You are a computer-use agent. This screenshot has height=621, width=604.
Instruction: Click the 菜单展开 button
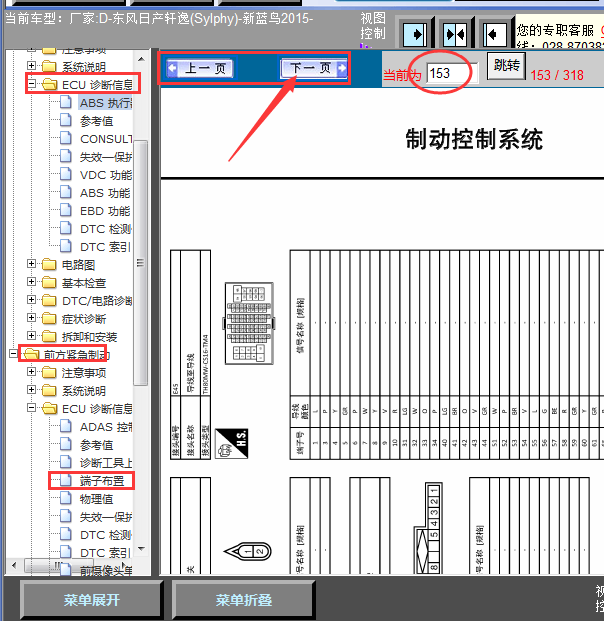[91, 600]
